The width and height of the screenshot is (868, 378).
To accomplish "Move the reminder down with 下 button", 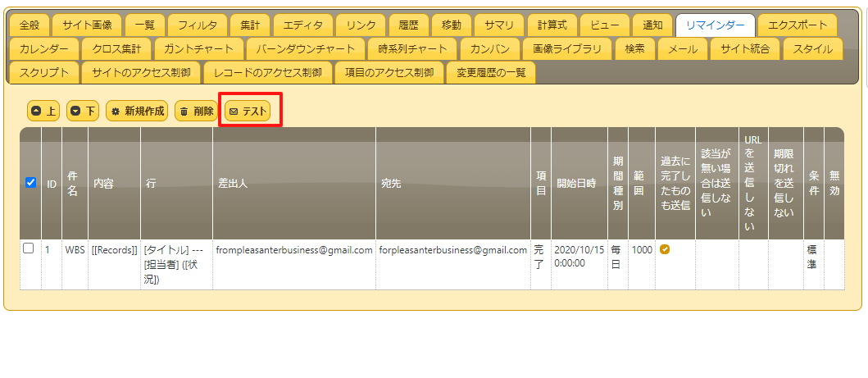I will click(83, 112).
